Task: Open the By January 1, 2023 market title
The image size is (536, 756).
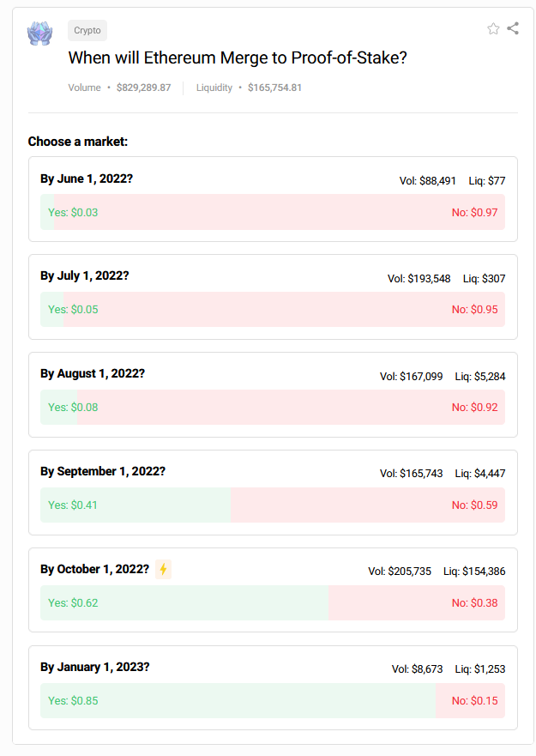Action: pyautogui.click(x=95, y=668)
